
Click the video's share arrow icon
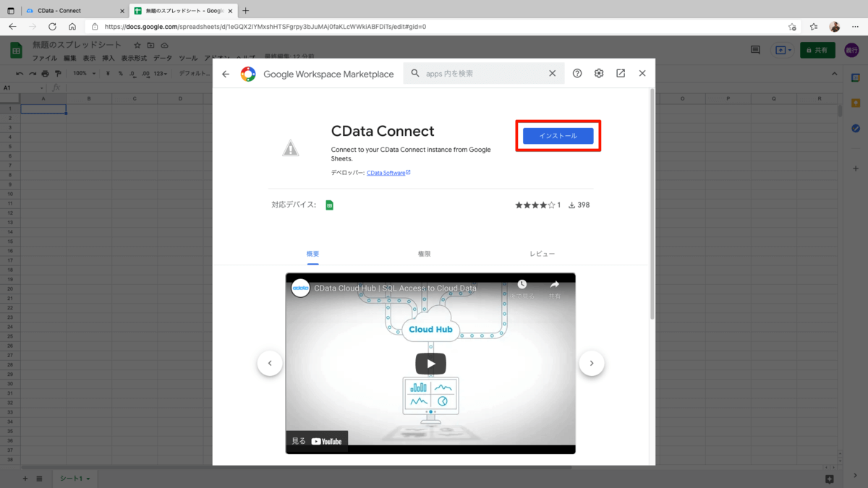(555, 285)
